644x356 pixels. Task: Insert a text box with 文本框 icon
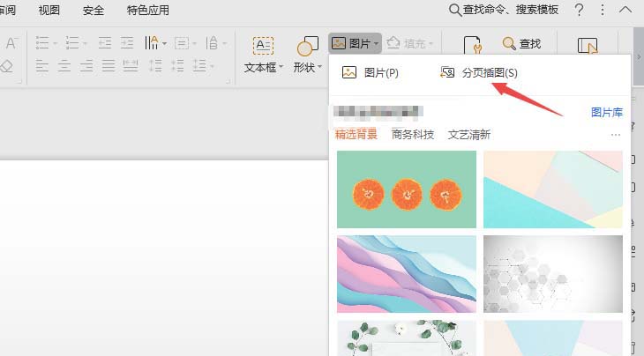(263, 46)
